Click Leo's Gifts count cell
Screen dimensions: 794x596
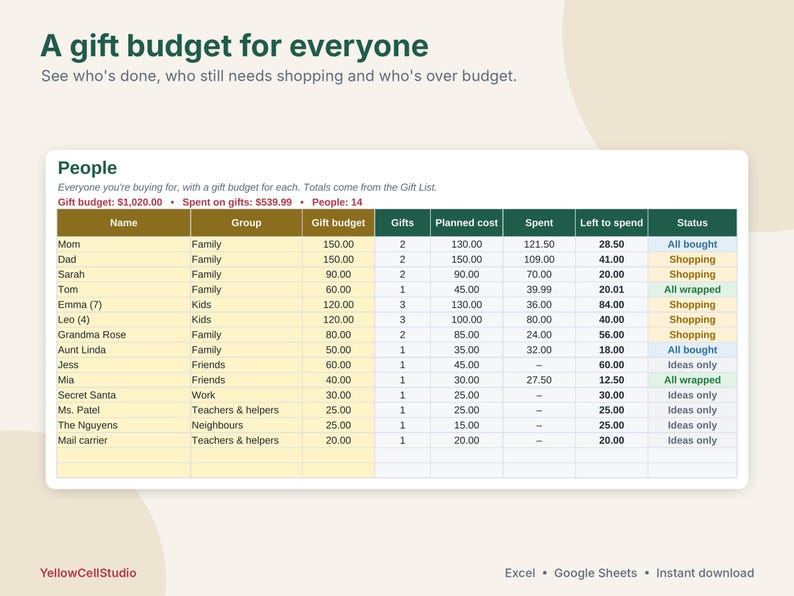coord(403,320)
